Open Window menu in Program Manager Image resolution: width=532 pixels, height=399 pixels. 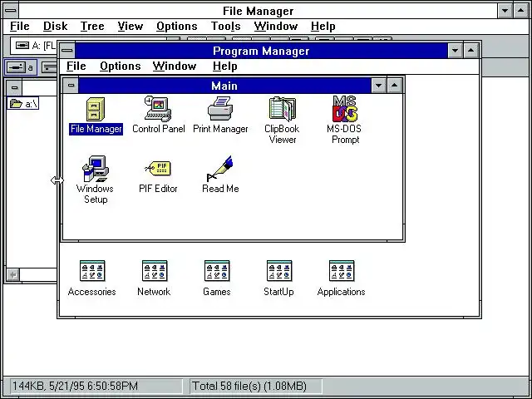pos(175,66)
